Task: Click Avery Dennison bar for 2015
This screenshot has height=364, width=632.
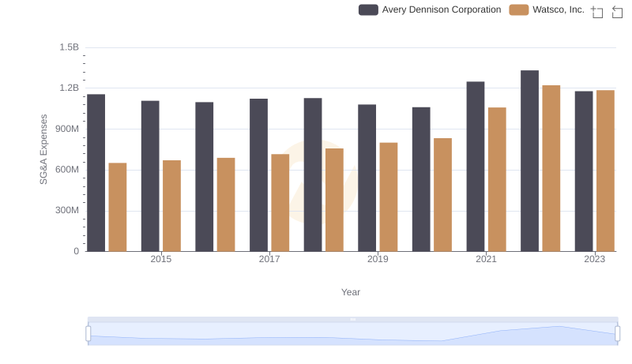Action: [x=150, y=176]
